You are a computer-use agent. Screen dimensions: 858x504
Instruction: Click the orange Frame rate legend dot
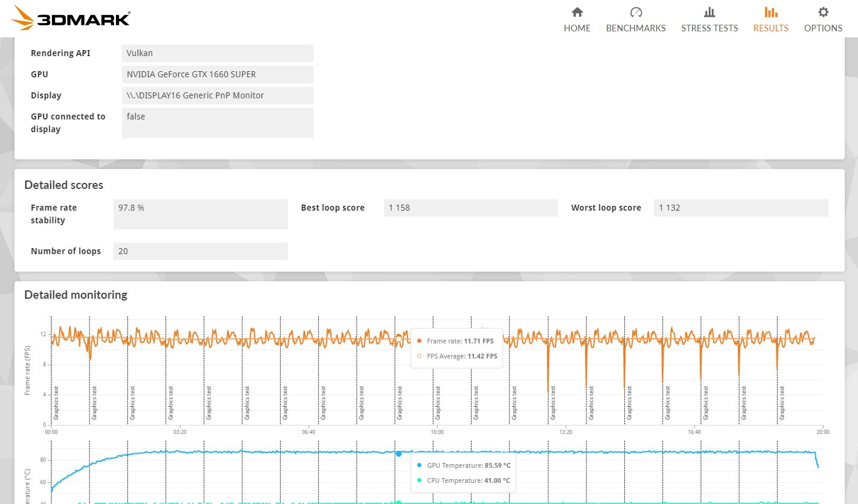[419, 341]
